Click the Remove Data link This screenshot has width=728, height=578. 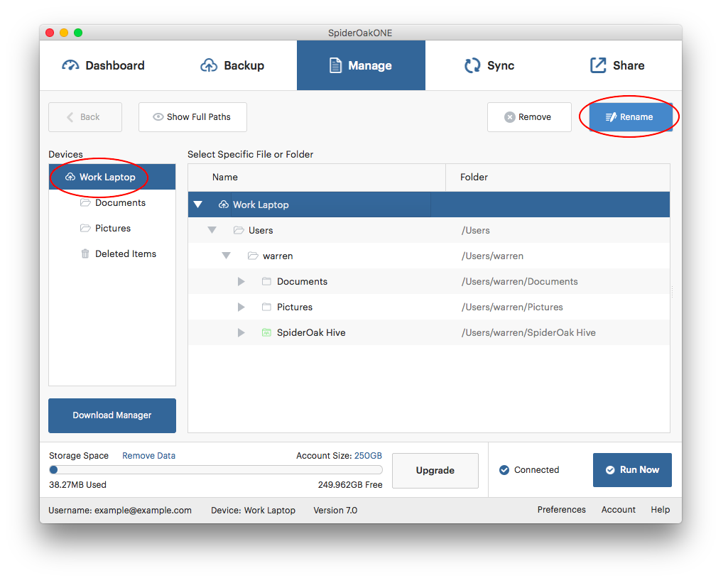pos(148,456)
